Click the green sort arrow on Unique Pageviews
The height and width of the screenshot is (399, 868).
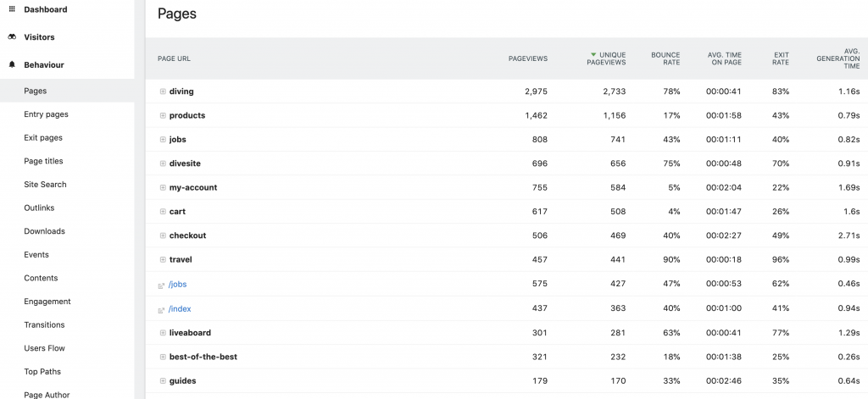point(593,54)
